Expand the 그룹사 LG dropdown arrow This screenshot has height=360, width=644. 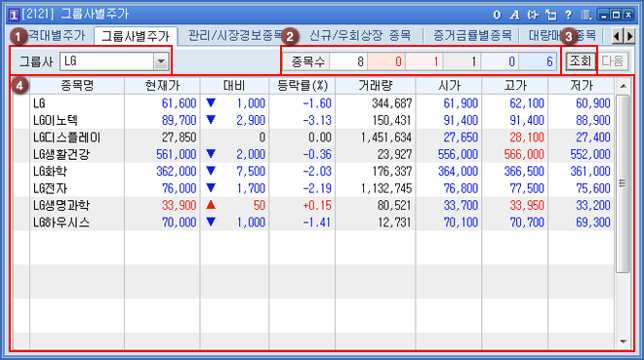[x=161, y=61]
